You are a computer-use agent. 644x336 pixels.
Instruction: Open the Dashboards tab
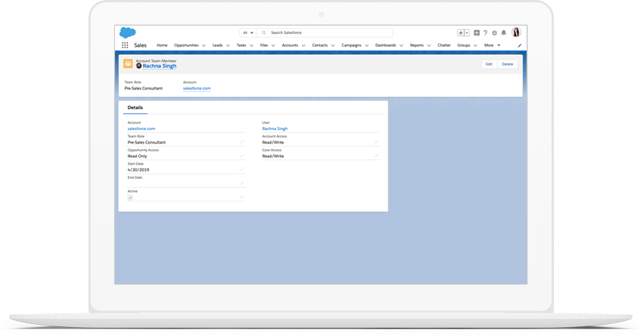(385, 45)
